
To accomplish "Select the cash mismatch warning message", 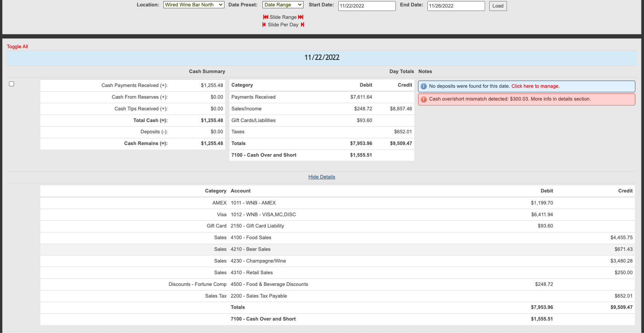I will coord(526,99).
